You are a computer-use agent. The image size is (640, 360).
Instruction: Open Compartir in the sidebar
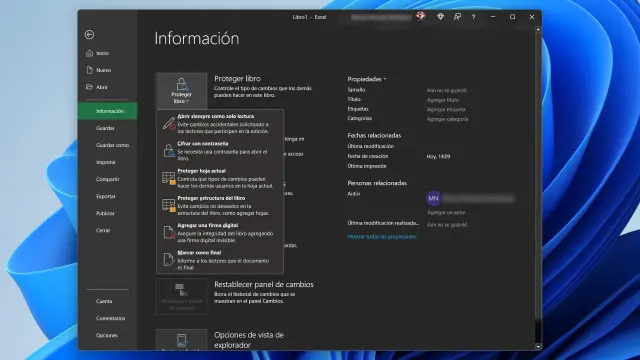coord(107,179)
